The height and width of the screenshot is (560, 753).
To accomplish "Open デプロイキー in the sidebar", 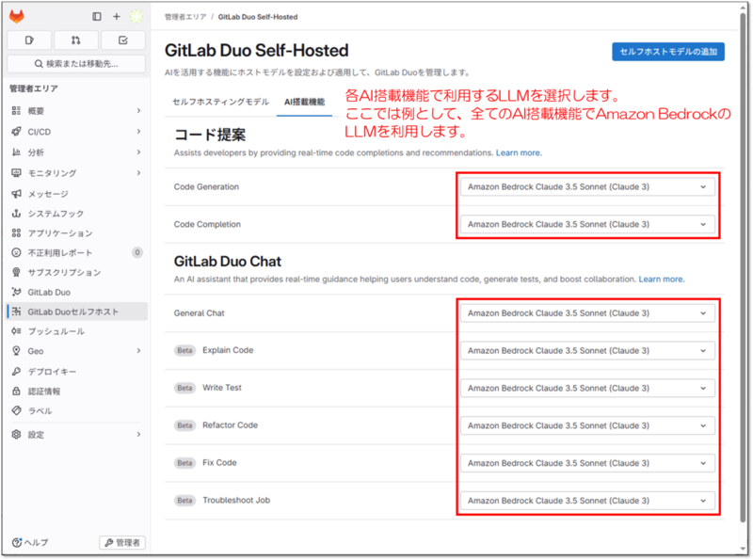I will pyautogui.click(x=77, y=371).
